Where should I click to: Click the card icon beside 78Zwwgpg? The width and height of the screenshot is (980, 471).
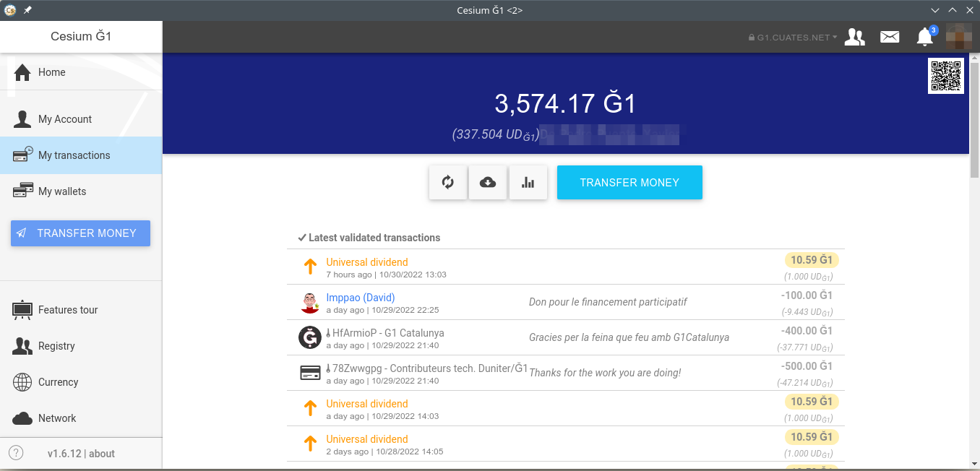[310, 373]
